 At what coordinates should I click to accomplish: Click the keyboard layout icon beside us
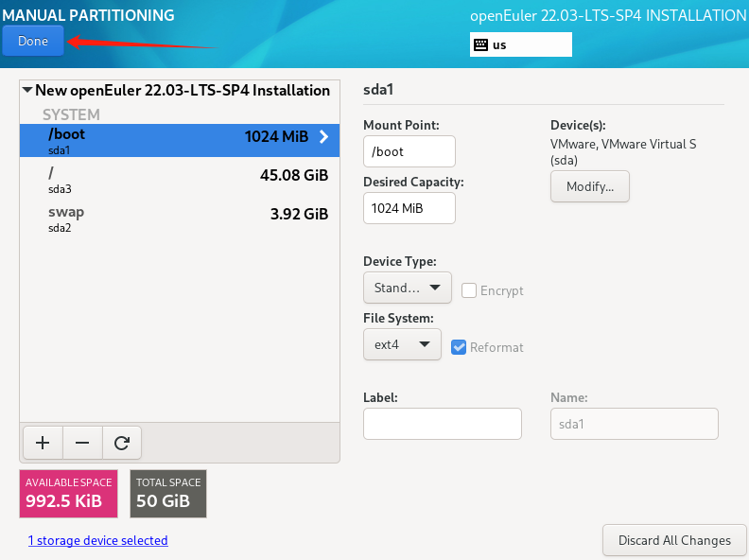pos(480,44)
